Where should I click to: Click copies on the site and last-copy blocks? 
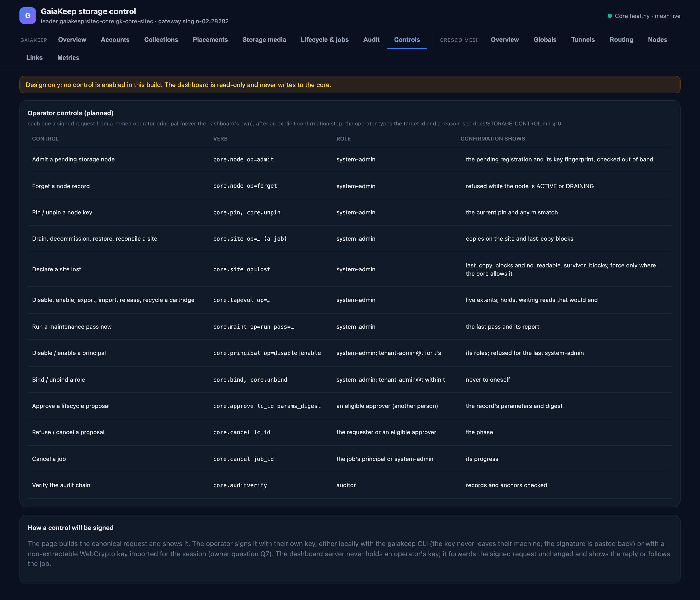coord(520,238)
